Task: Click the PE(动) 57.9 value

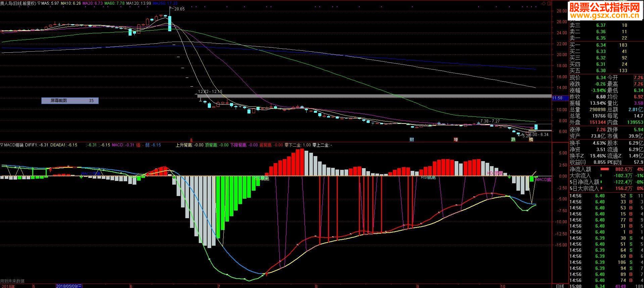Action: (x=639, y=162)
